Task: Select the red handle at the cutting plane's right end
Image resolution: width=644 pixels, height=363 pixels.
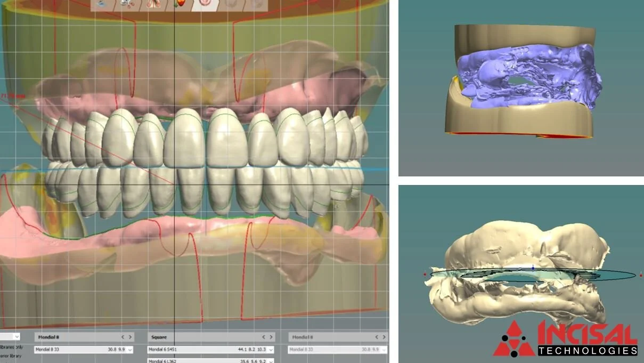Action: (640, 275)
